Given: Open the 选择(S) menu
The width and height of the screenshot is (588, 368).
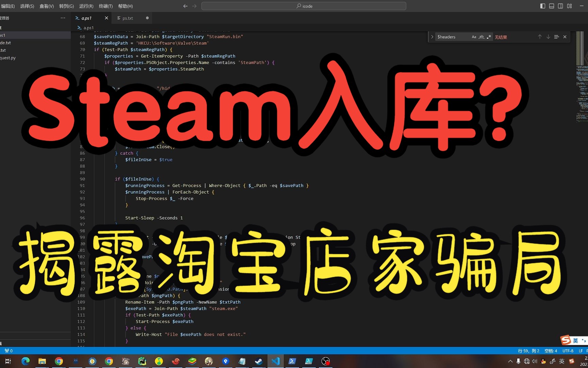Looking at the screenshot, I should point(27,6).
